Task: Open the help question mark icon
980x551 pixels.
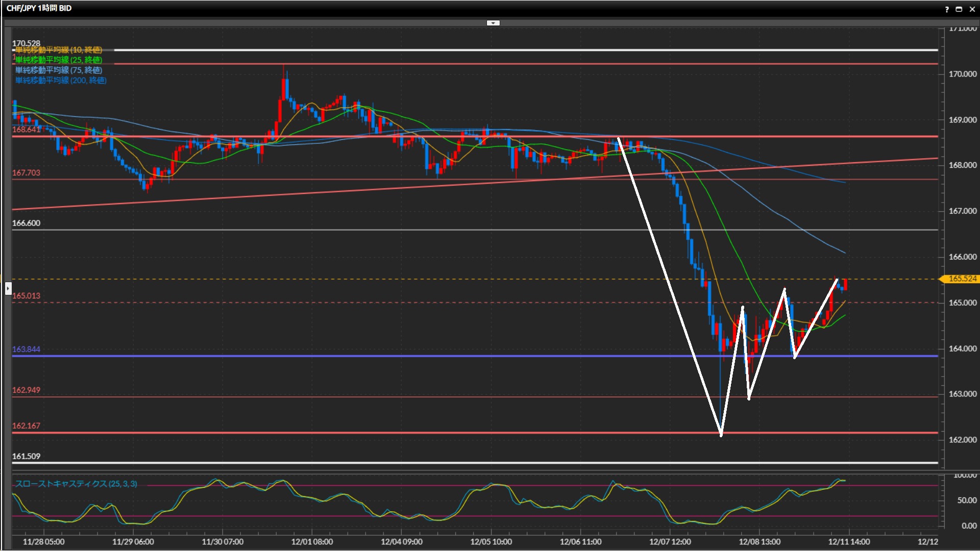Action: [947, 9]
